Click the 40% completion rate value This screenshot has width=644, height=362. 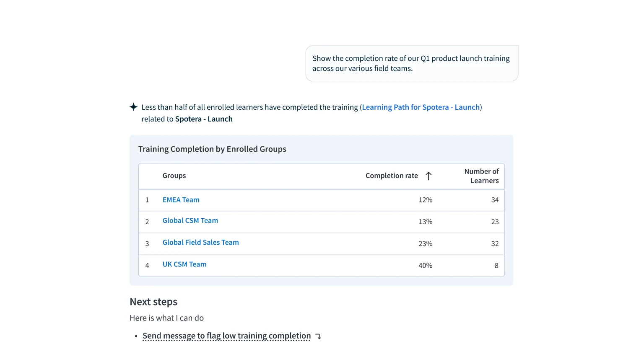425,266
